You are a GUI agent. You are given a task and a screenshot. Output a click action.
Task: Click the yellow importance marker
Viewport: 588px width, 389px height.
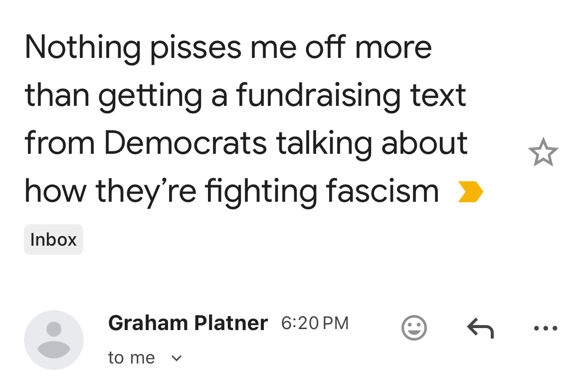(x=470, y=192)
